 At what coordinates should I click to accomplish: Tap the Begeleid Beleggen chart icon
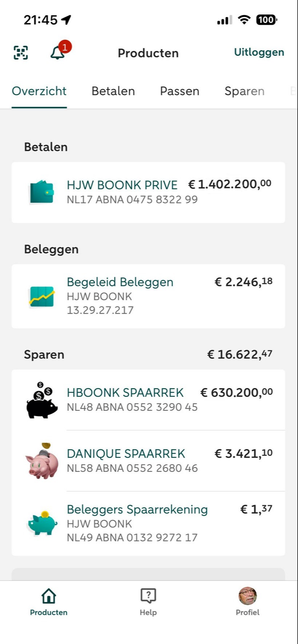tap(42, 297)
